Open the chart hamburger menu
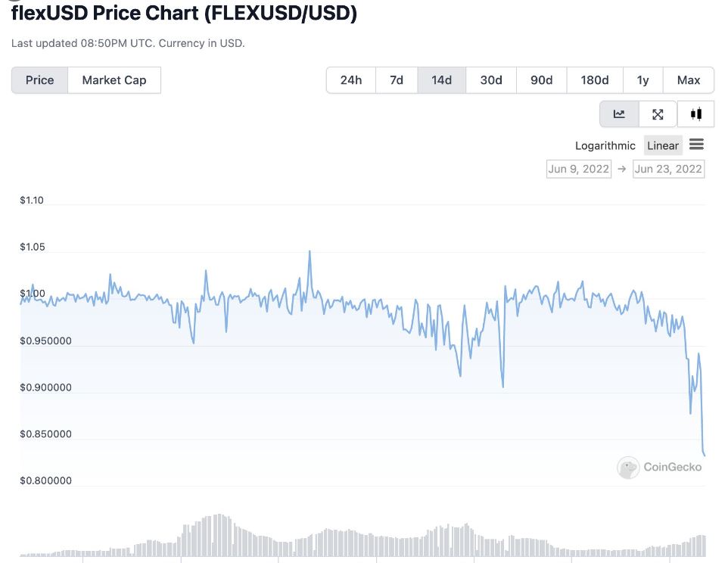 click(x=697, y=145)
